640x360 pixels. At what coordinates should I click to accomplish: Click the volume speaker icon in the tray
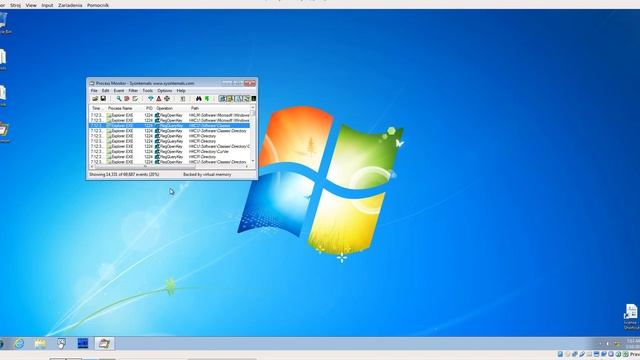[x=607, y=344]
